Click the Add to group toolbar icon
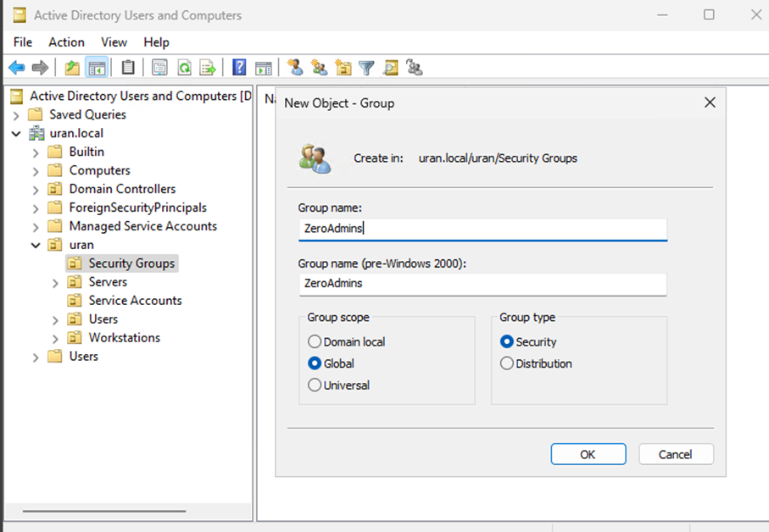The image size is (769, 532). pos(415,67)
